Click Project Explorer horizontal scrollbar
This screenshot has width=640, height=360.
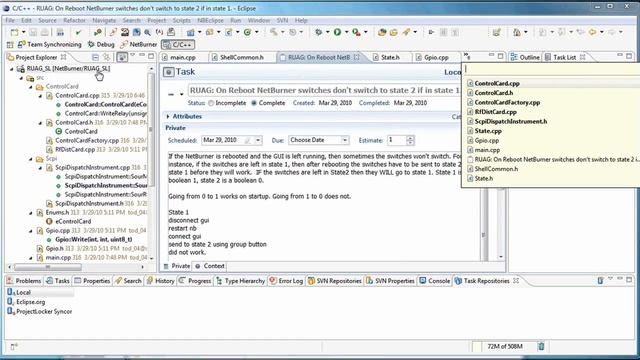click(47, 267)
